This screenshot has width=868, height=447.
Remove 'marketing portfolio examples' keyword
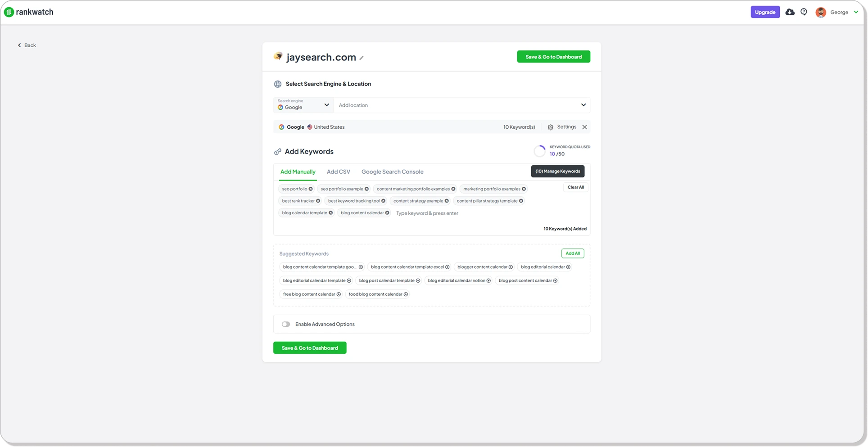point(524,189)
